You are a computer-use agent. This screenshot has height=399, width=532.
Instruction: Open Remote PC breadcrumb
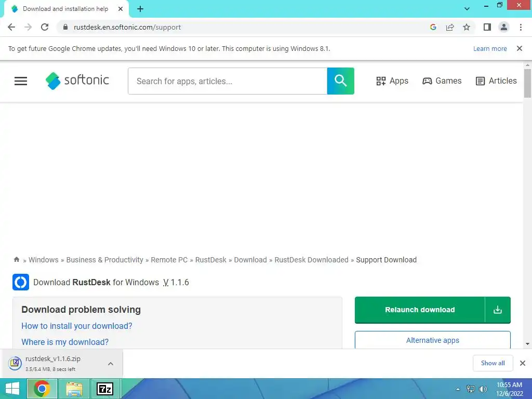tap(169, 260)
